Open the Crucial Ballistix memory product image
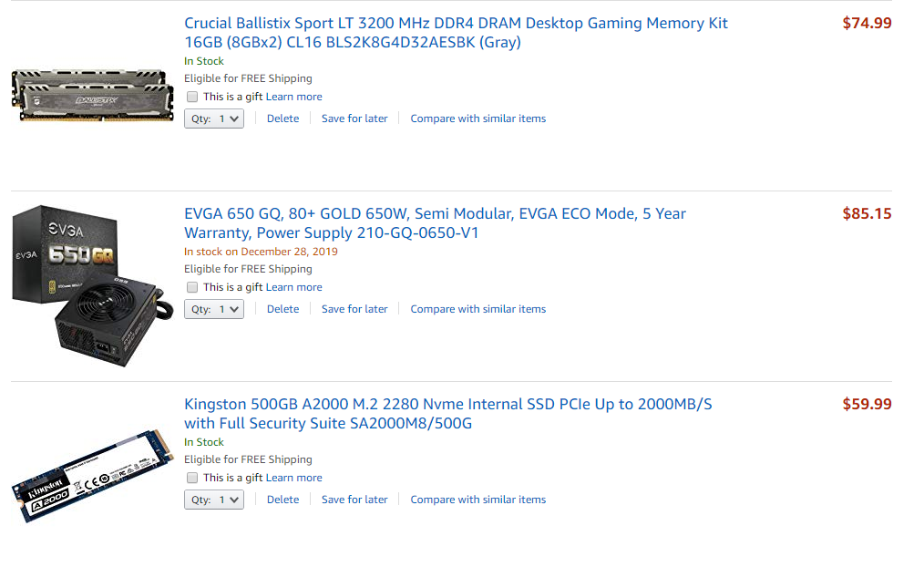Screen dimensions: 924x567 click(92, 95)
